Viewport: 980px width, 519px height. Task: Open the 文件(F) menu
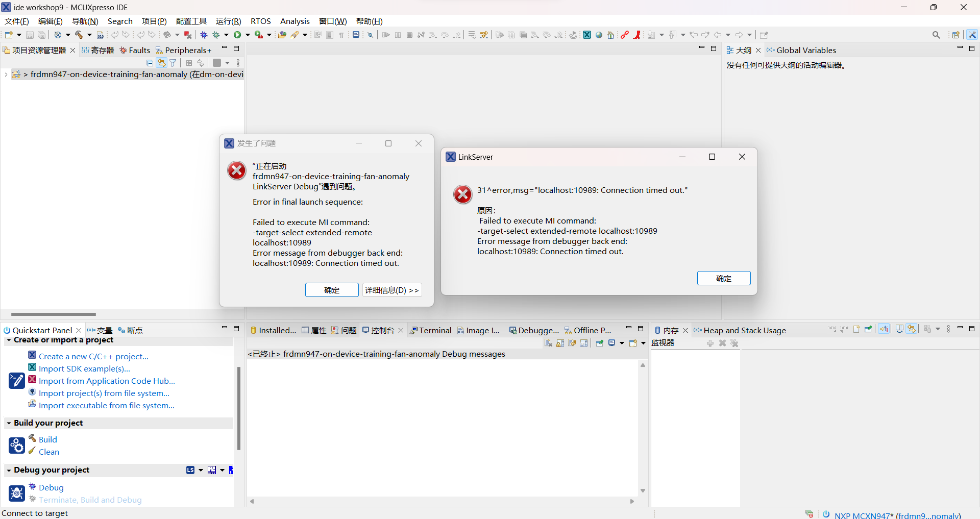point(17,21)
